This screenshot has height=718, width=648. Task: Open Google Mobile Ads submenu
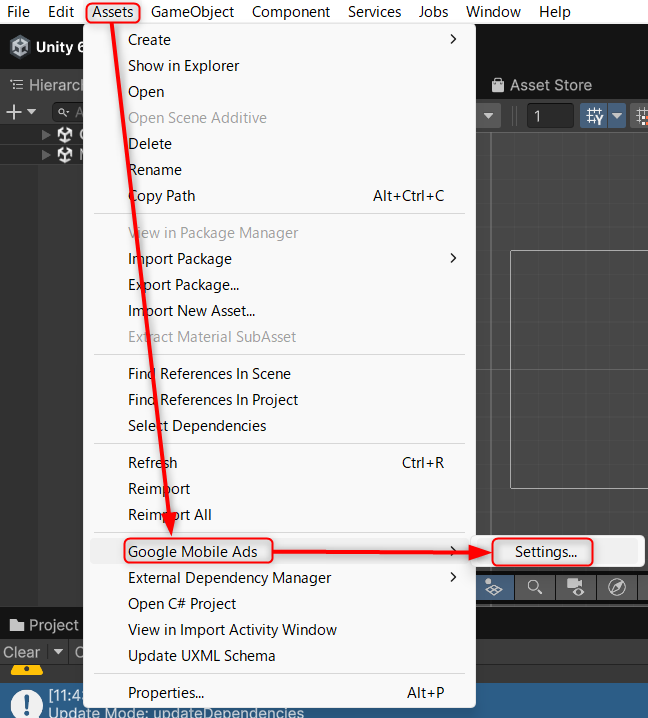(x=280, y=552)
